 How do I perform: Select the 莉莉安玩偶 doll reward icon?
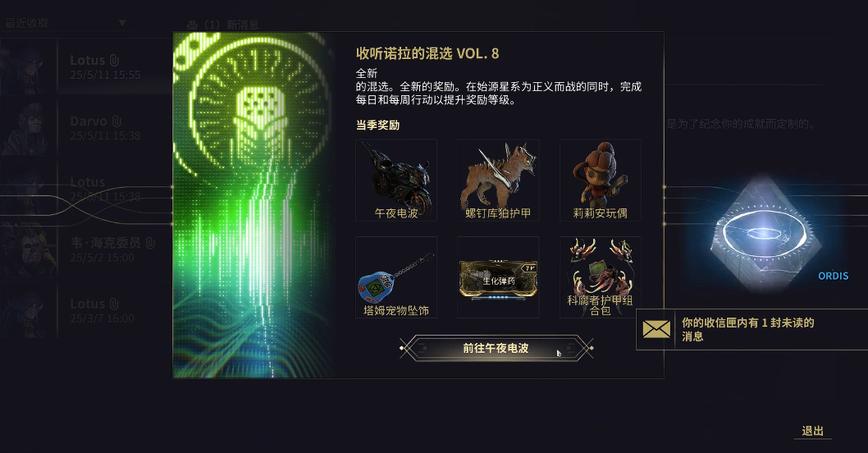601,180
